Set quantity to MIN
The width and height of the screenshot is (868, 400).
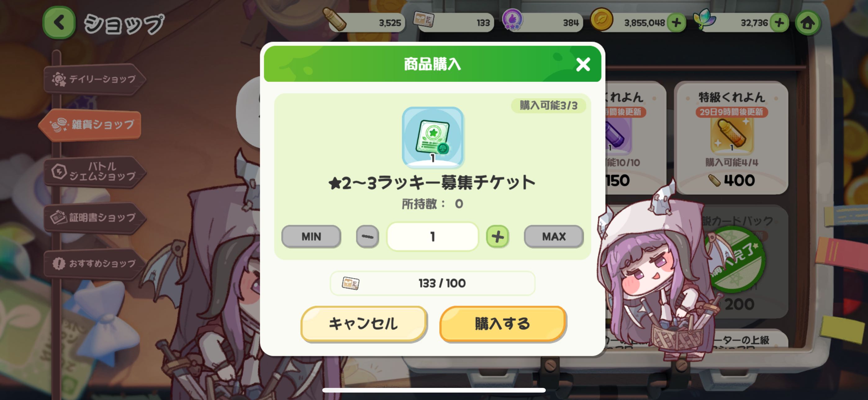(311, 236)
